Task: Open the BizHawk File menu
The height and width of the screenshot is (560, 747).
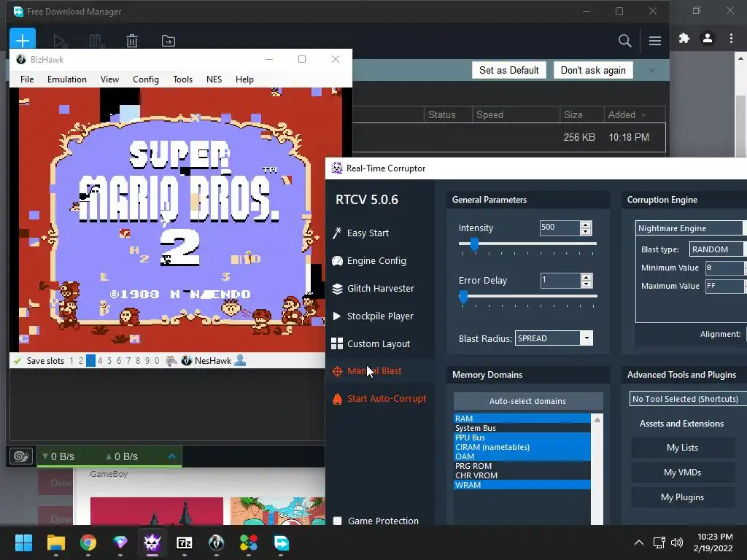Action: point(27,79)
